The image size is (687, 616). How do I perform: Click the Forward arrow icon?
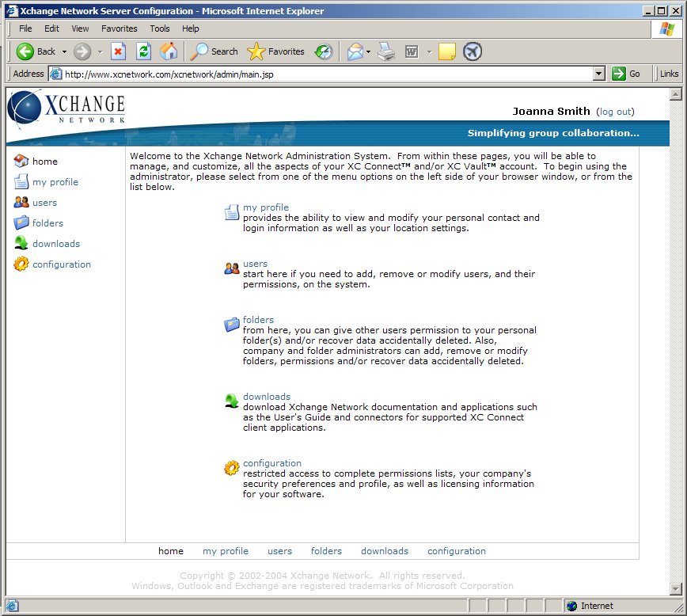pyautogui.click(x=82, y=51)
